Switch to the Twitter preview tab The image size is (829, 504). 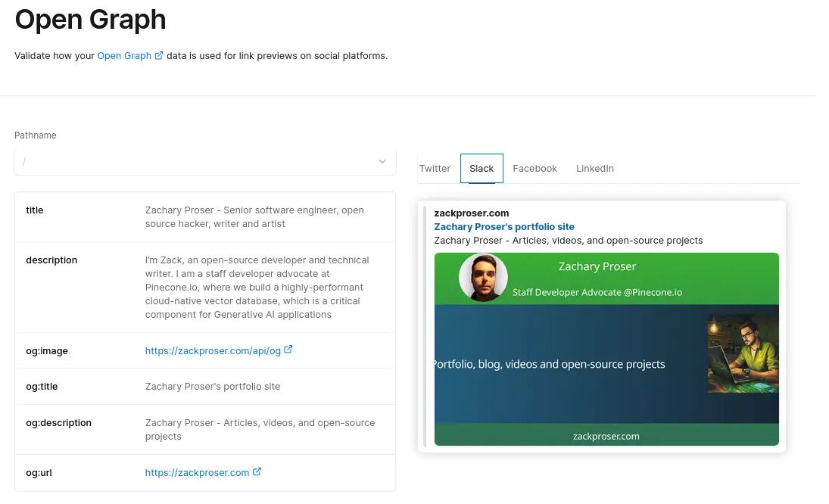pos(435,168)
